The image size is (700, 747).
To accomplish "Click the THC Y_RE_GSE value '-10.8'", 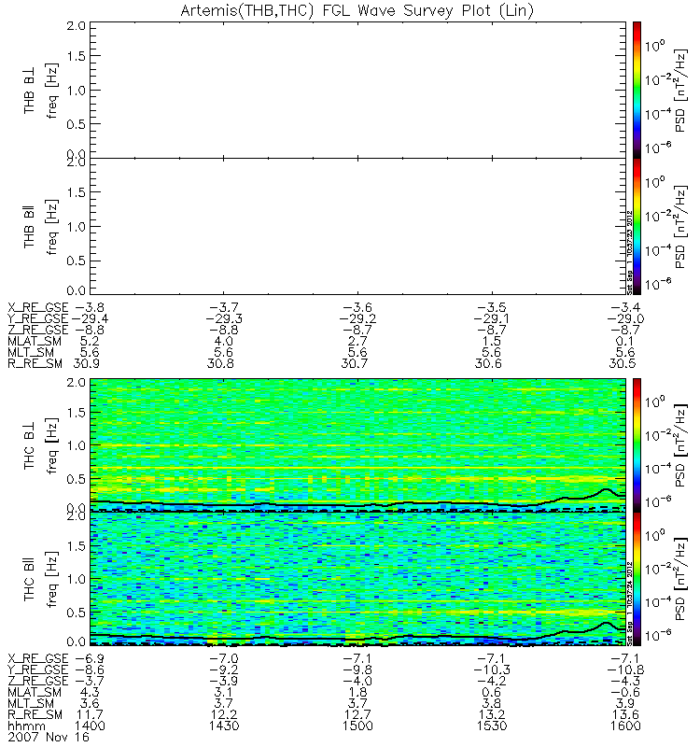I will [x=625, y=669].
